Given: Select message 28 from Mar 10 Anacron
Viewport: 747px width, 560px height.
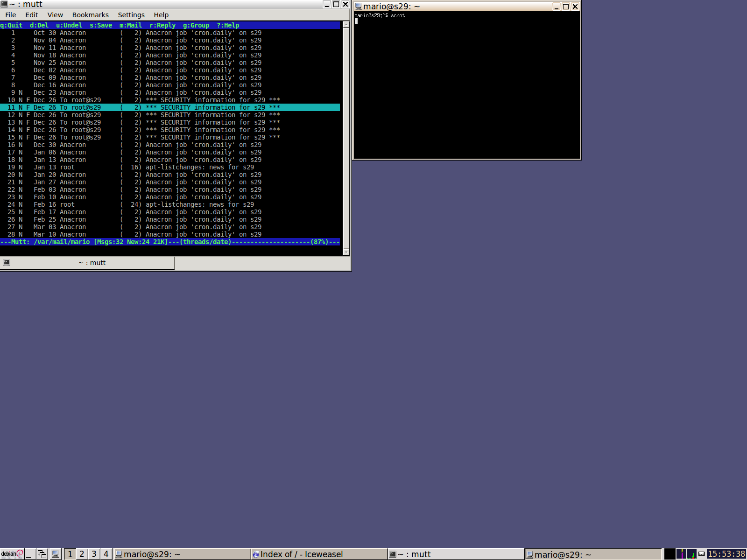Looking at the screenshot, I should (170, 234).
